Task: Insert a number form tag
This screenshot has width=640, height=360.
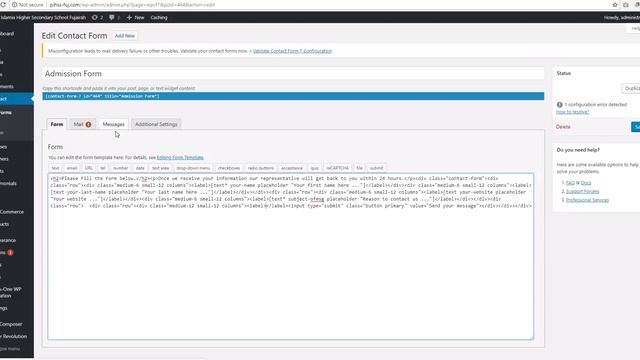Action: click(120, 168)
